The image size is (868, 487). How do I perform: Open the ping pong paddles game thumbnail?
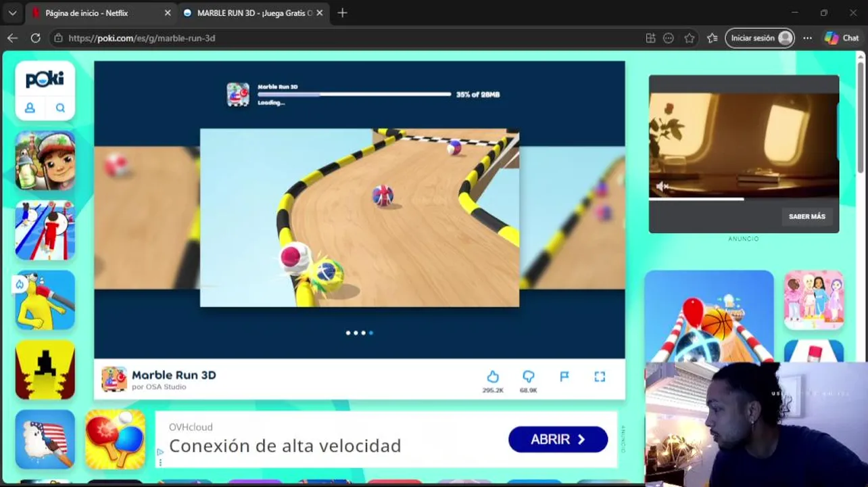pyautogui.click(x=115, y=439)
